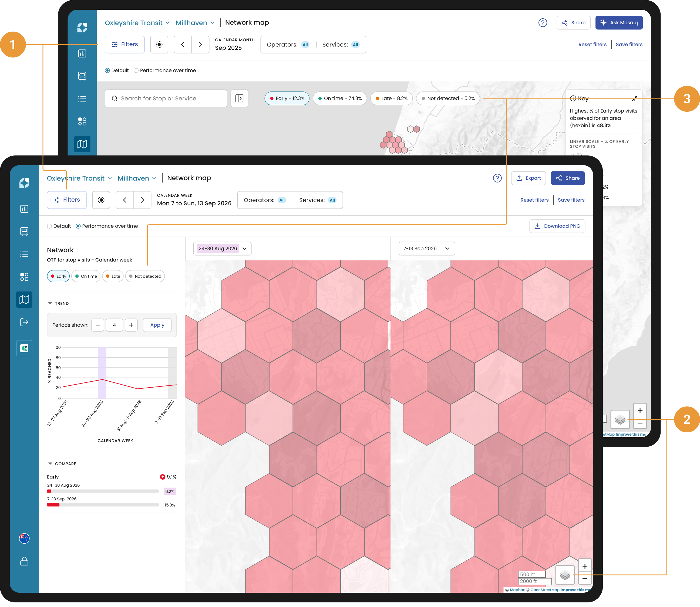Screen dimensions: 700x607
Task: Open the bus icon in front window sidebar
Action: click(x=24, y=231)
